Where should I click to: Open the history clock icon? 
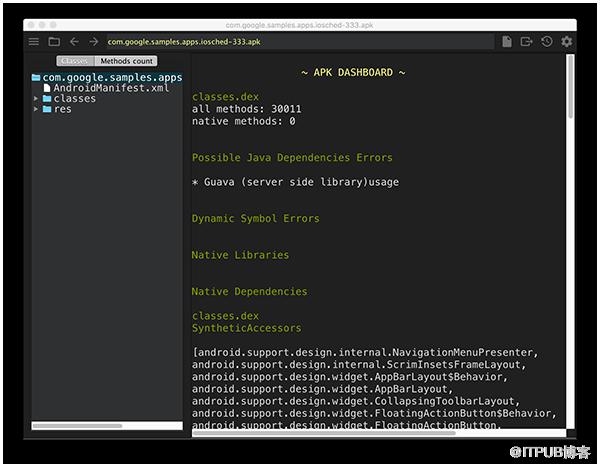[x=546, y=41]
